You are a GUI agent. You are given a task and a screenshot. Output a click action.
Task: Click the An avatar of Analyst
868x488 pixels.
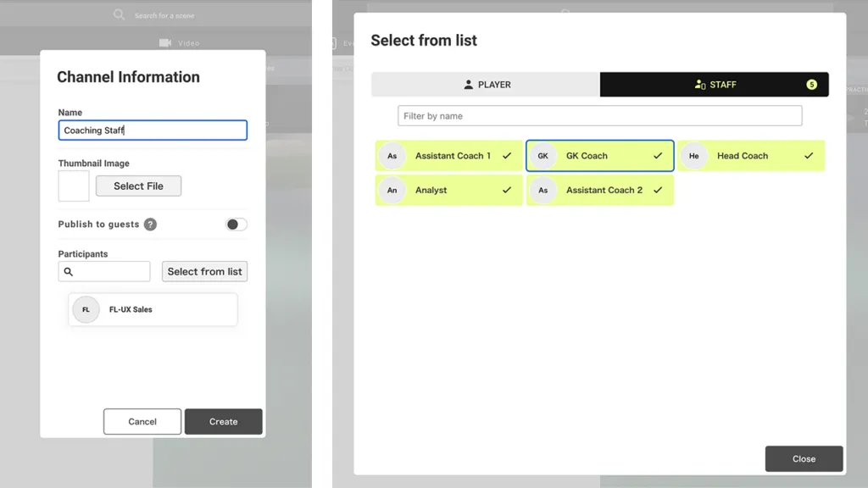[x=392, y=191]
